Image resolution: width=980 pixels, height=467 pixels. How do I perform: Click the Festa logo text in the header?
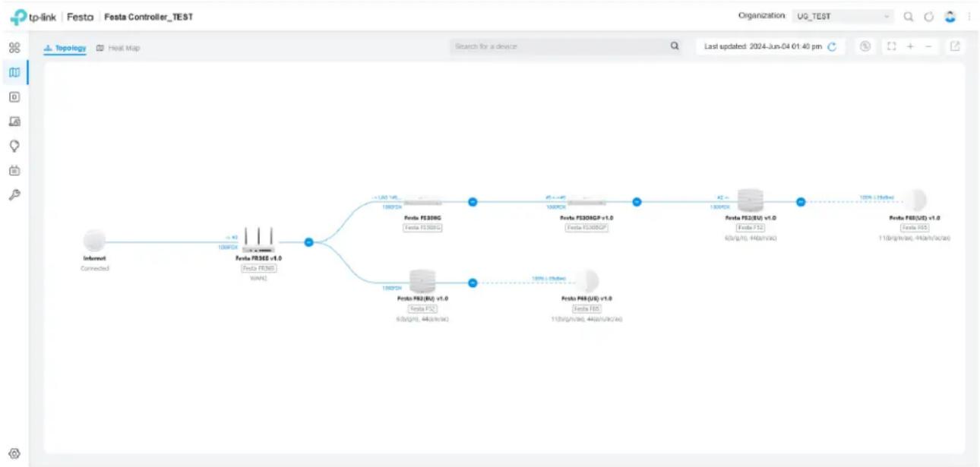[x=81, y=17]
